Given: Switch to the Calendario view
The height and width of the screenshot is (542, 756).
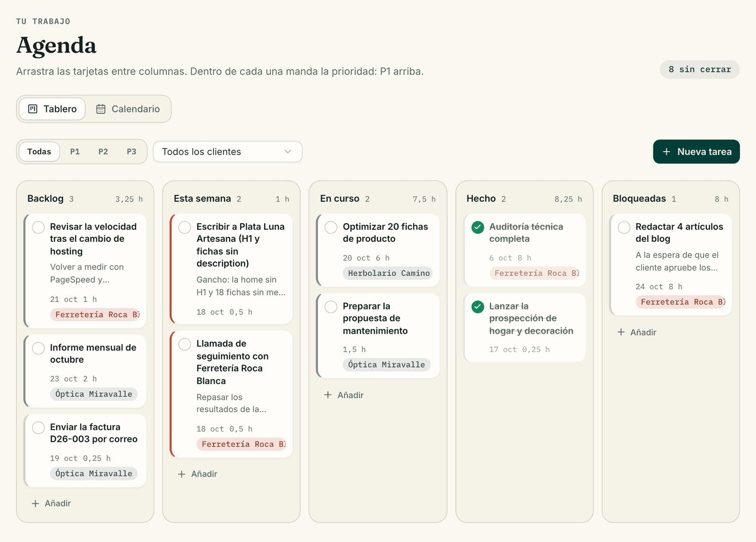Looking at the screenshot, I should point(128,109).
